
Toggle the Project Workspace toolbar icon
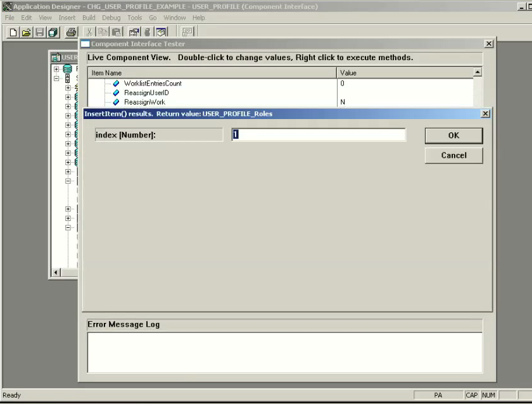tap(161, 32)
